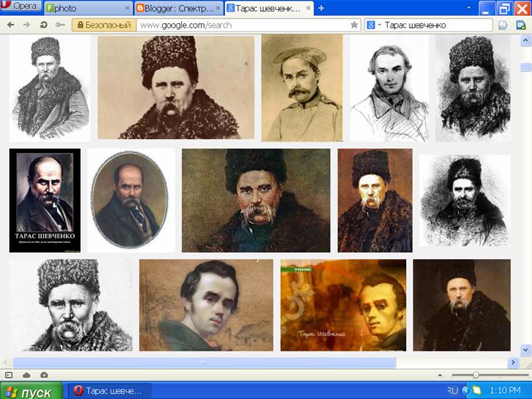Switch to the "photo" tab

point(88,8)
